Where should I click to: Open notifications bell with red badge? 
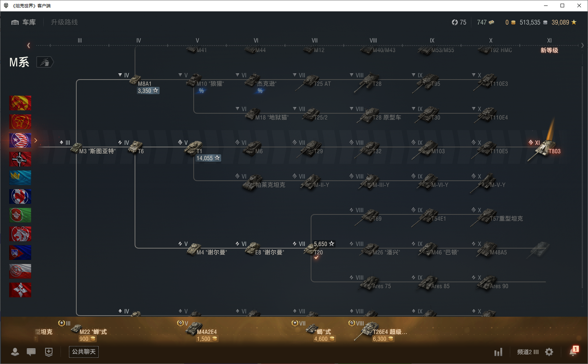[573, 352]
